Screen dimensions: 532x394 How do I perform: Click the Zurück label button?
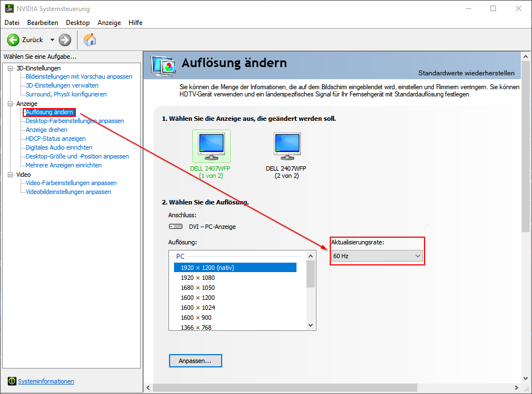click(x=32, y=40)
